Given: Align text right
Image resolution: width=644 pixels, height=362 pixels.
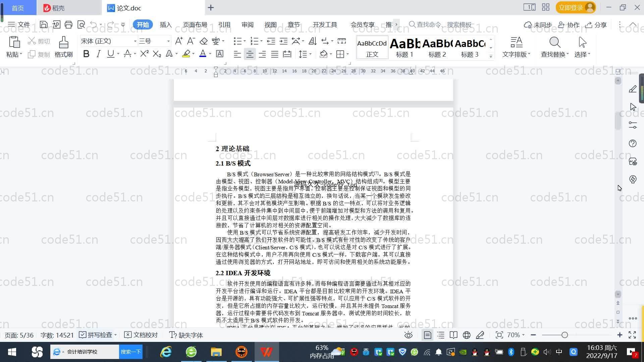Looking at the screenshot, I should point(262,54).
